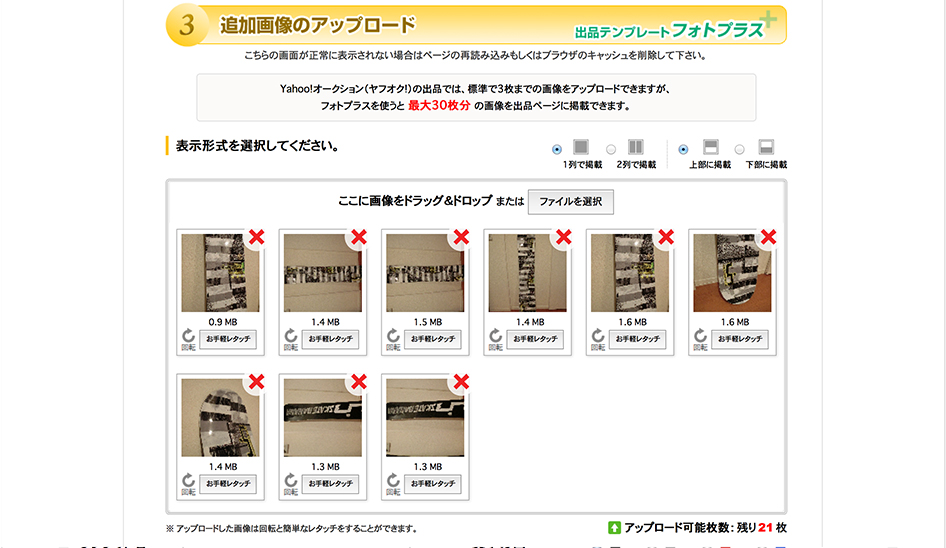This screenshot has height=548, width=946.
Task: Select the first thumbnail in the bottom row
Action: tap(217, 417)
